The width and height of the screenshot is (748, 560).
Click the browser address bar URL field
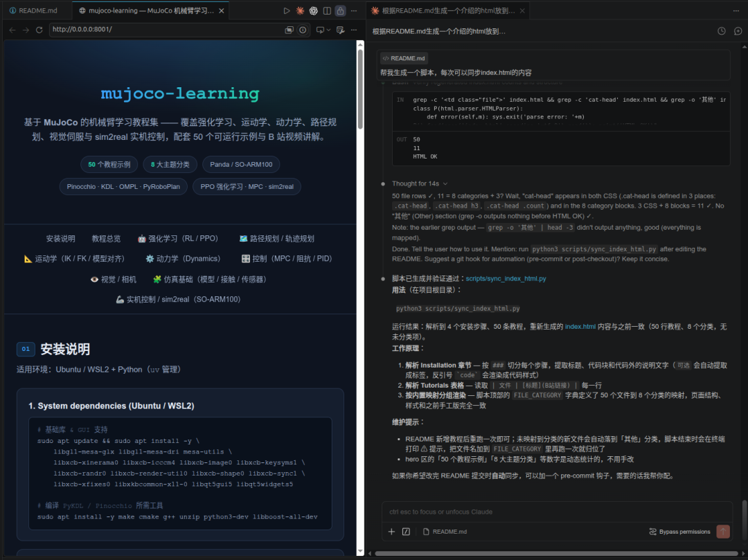tap(167, 30)
